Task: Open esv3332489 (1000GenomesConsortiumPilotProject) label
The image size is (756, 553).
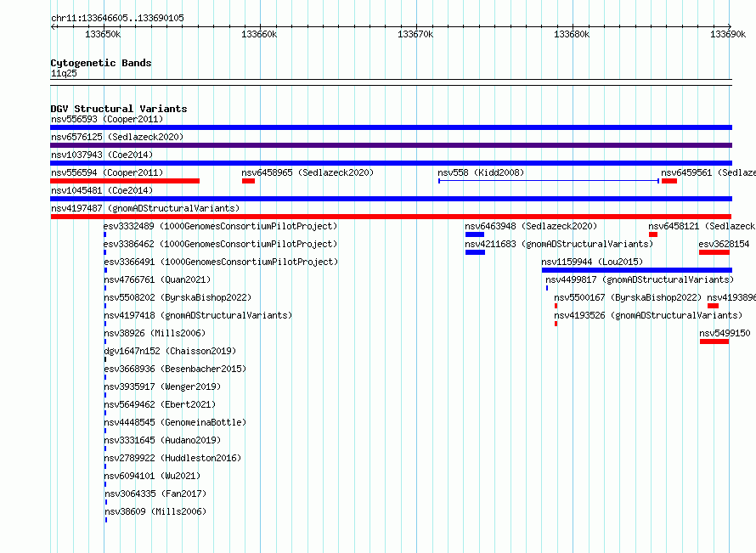Action: click(x=220, y=226)
